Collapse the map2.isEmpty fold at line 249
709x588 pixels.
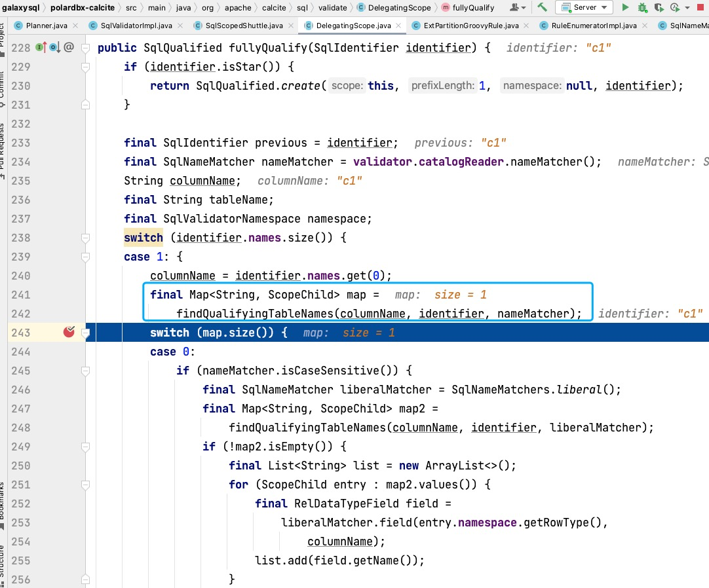point(85,447)
